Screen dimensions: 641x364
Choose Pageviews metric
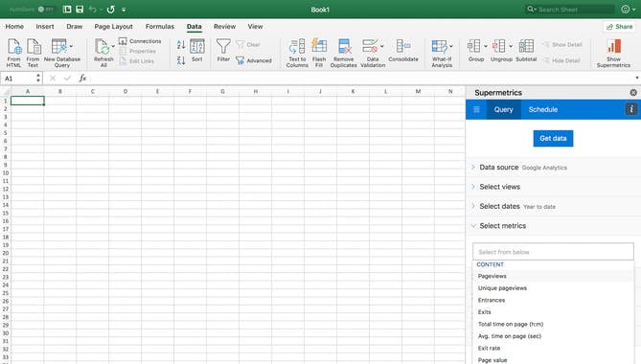pyautogui.click(x=553, y=276)
